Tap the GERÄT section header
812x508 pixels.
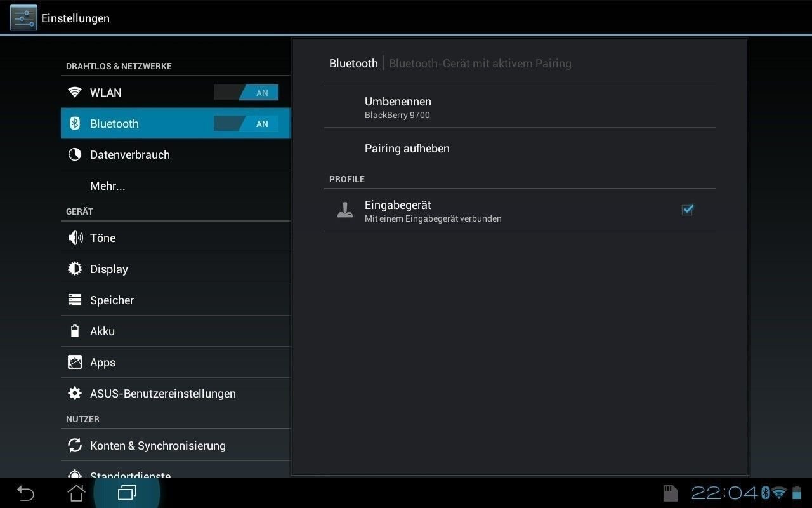(x=79, y=211)
